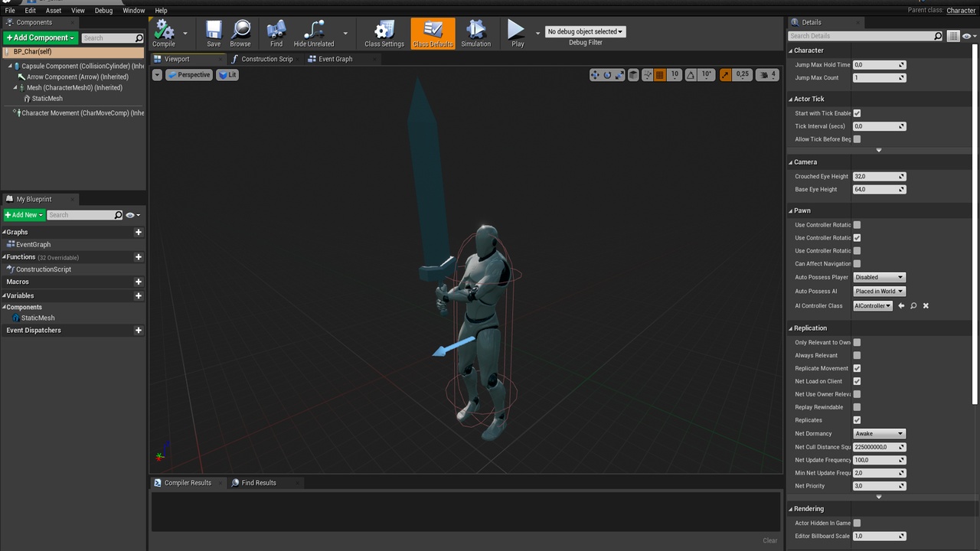Focus the My Blueprint search field
The image size is (980, 551).
point(84,215)
